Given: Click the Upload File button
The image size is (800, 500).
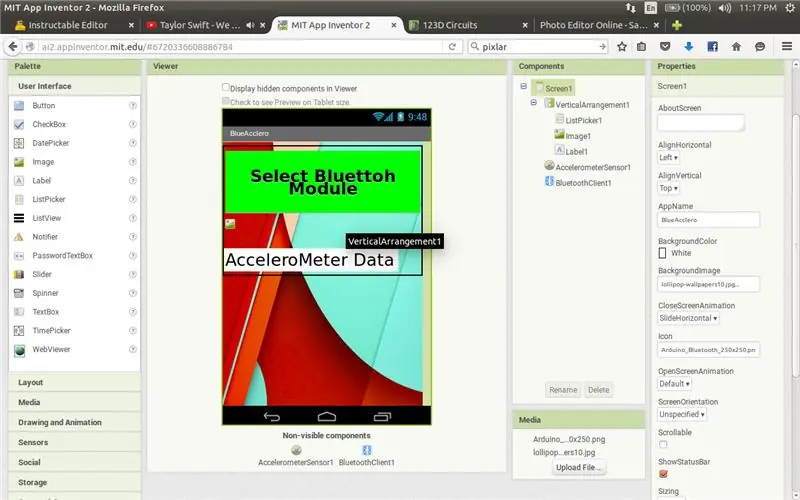Looking at the screenshot, I should pyautogui.click(x=579, y=467).
